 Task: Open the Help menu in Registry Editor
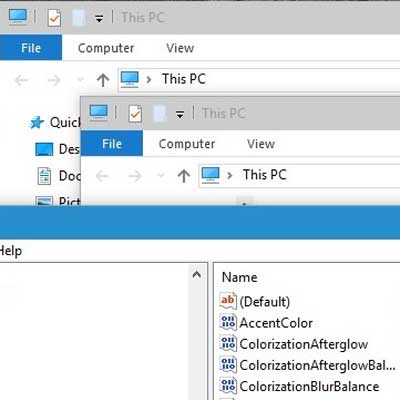[x=11, y=251]
